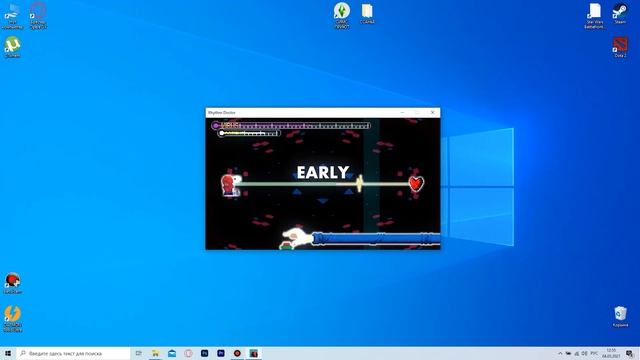Open File Explorer from the taskbar
Screen dimensions: 640x360
point(155,353)
